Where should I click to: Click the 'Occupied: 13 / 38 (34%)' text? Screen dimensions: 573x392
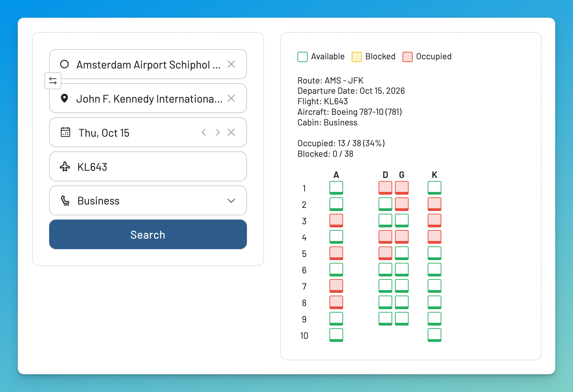tap(341, 143)
